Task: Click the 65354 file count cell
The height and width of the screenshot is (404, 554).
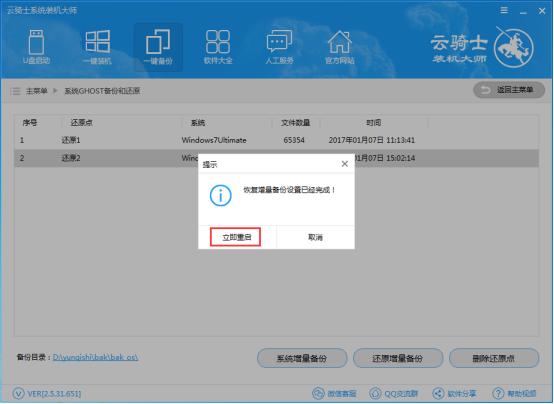Action: (x=294, y=140)
